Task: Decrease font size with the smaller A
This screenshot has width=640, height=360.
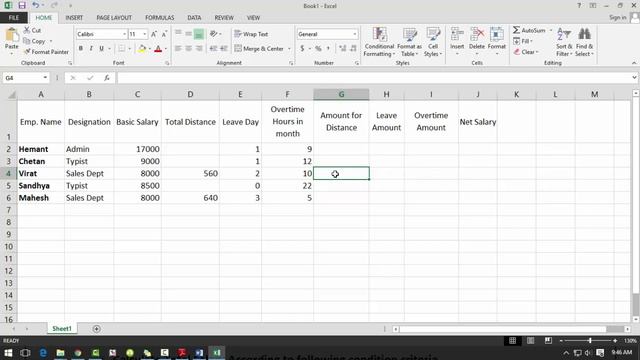Action: click(164, 34)
